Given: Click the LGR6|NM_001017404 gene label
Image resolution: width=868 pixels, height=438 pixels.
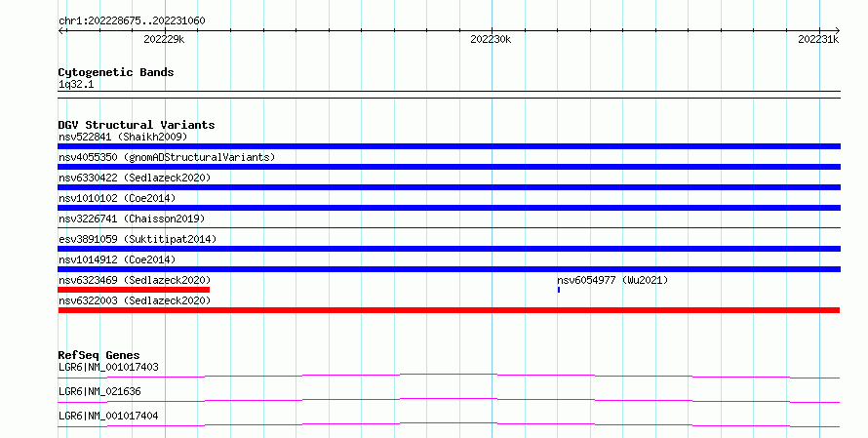Looking at the screenshot, I should pos(108,416).
